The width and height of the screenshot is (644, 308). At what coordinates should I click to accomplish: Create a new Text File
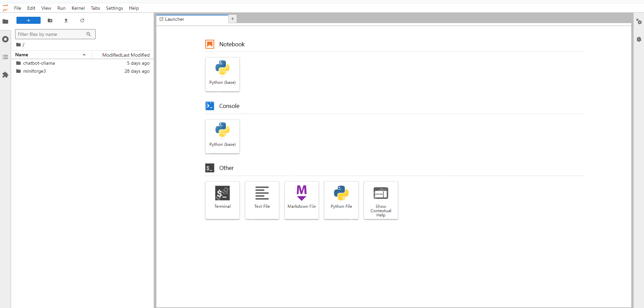point(262,200)
